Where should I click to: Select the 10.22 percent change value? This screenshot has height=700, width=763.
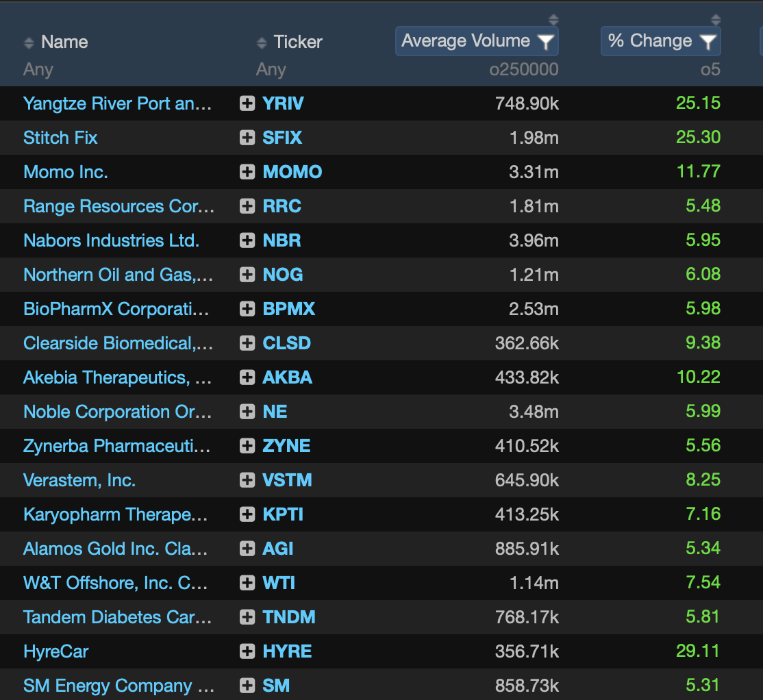[x=699, y=377]
